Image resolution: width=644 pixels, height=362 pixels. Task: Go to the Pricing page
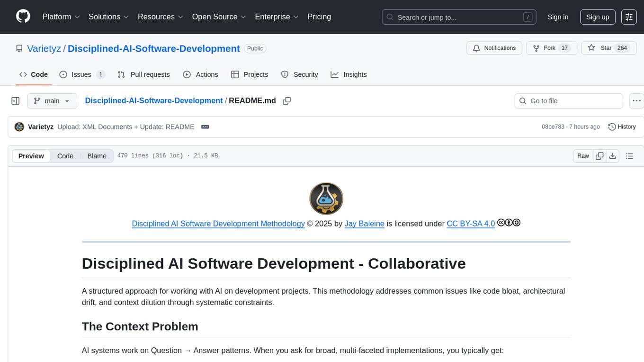click(319, 17)
